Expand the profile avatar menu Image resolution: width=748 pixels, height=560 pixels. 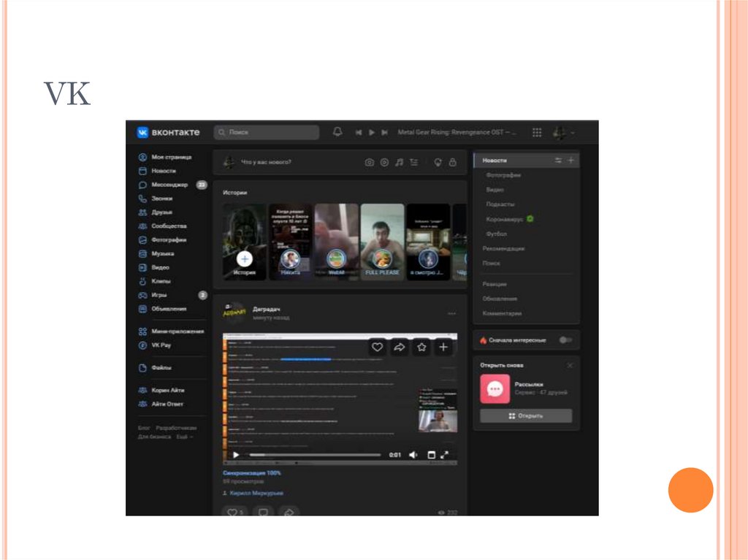coord(563,133)
